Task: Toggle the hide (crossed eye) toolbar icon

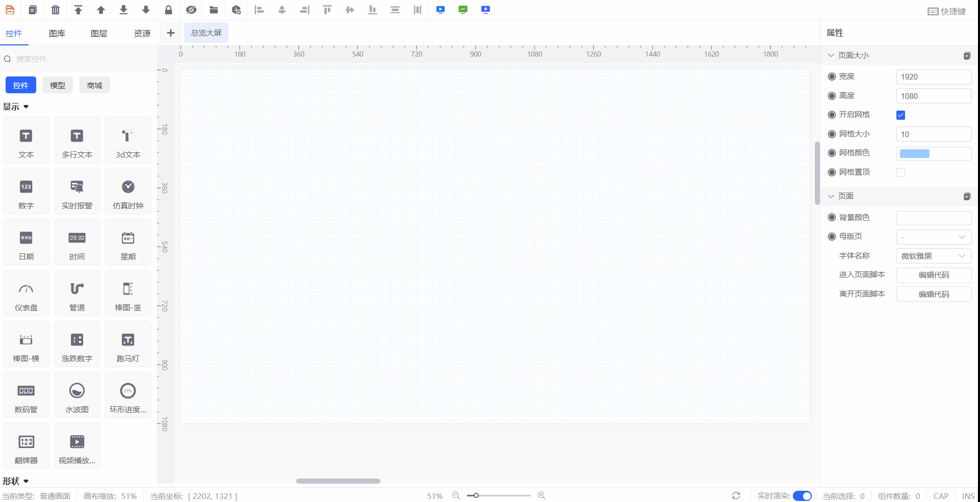Action: point(191,10)
